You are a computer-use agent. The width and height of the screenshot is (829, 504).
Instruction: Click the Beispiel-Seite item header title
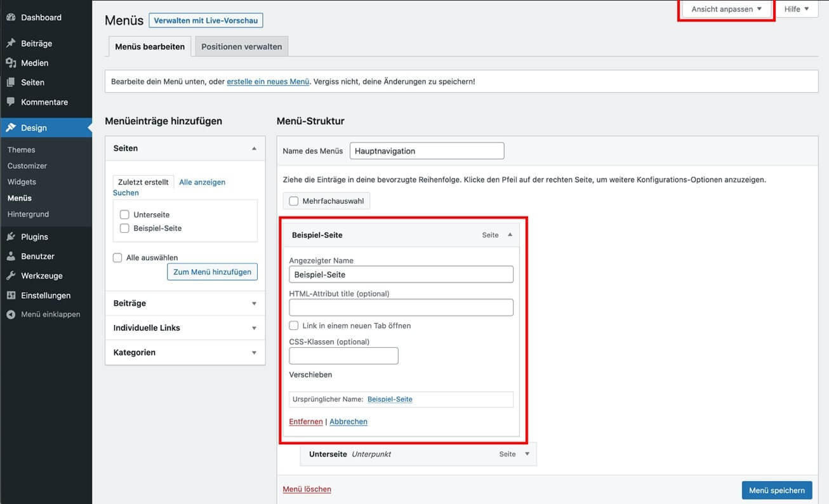317,235
